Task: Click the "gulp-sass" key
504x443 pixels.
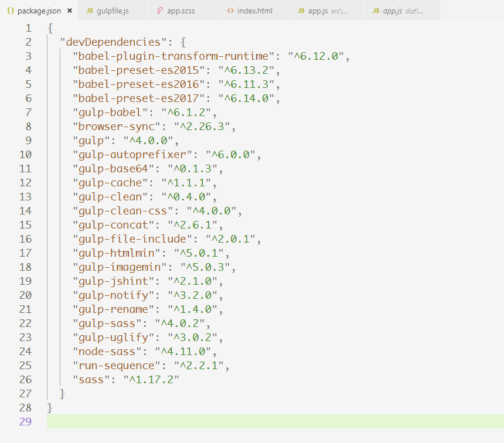Action: click(107, 323)
